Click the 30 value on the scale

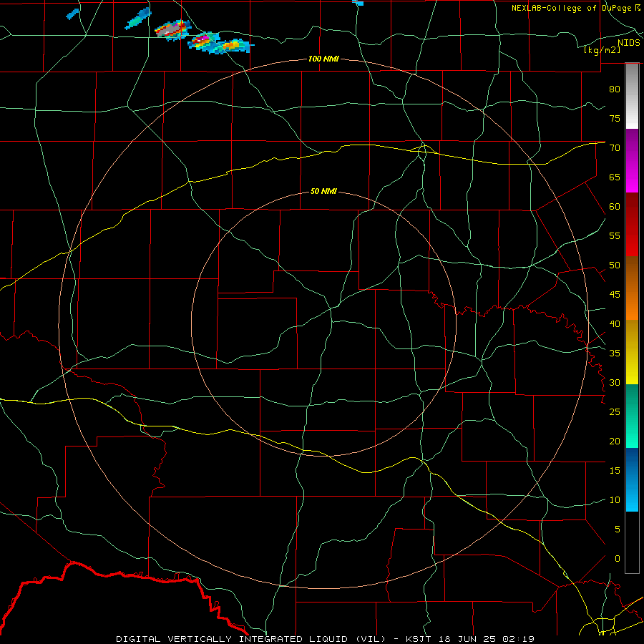point(615,382)
